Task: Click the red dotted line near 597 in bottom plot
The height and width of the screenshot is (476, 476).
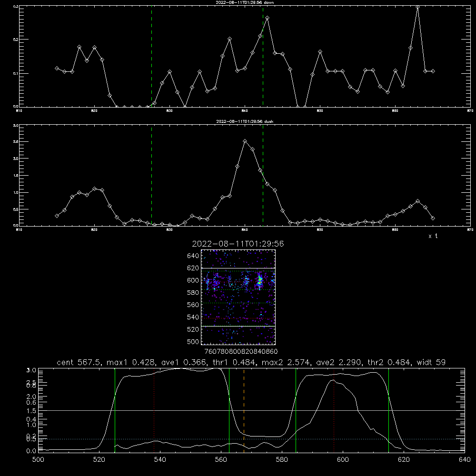Action: click(334, 410)
